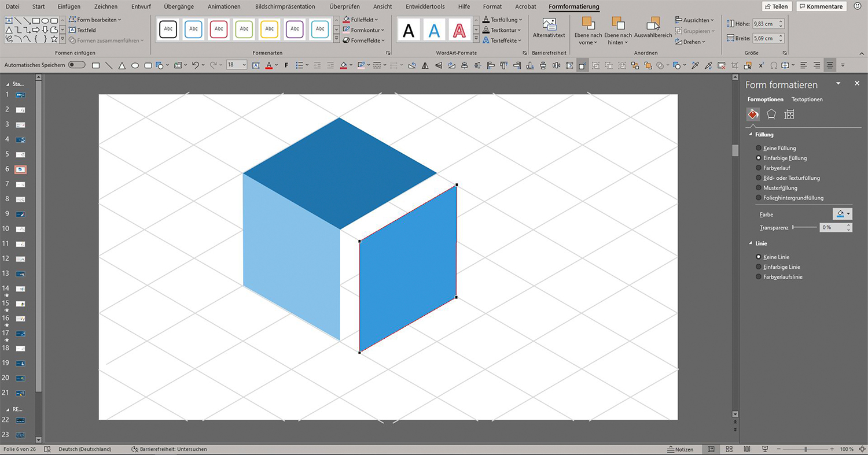Screen dimensions: 868x455
Task: Select the Effekte pentagon icon in format pane
Action: (x=771, y=114)
